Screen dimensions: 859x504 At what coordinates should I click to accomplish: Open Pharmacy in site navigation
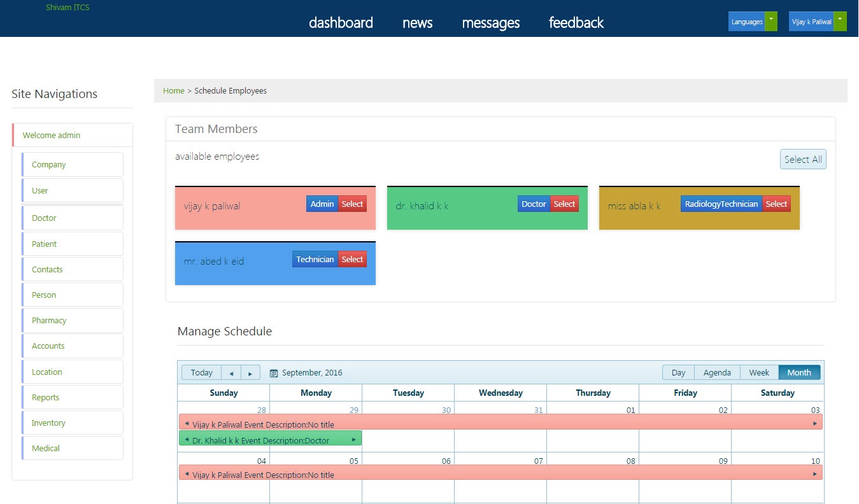[x=73, y=320]
